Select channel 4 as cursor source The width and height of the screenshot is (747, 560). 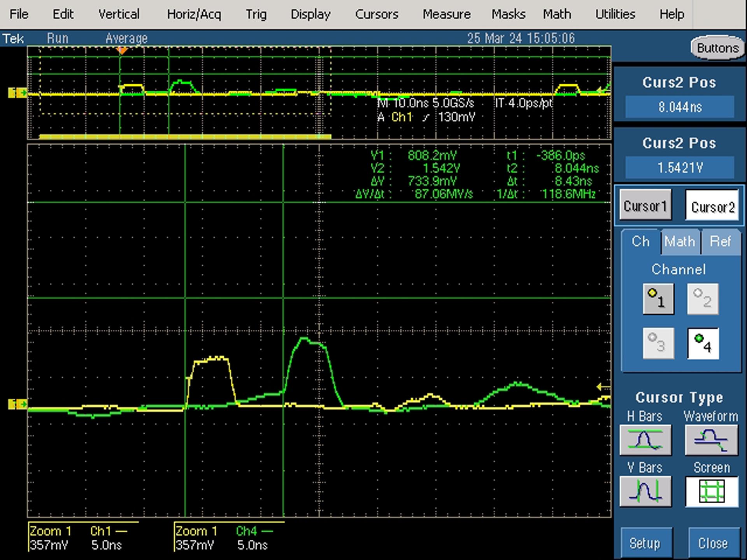coord(703,343)
